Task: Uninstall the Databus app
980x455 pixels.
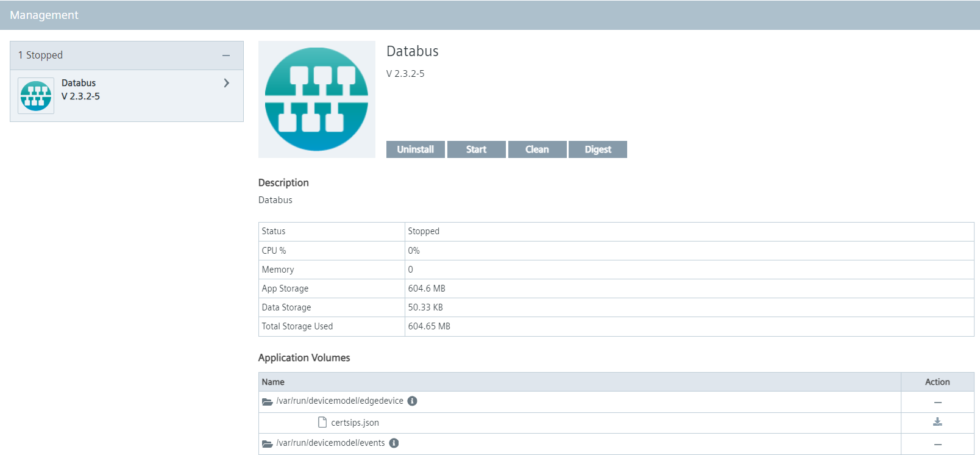Action: 416,149
